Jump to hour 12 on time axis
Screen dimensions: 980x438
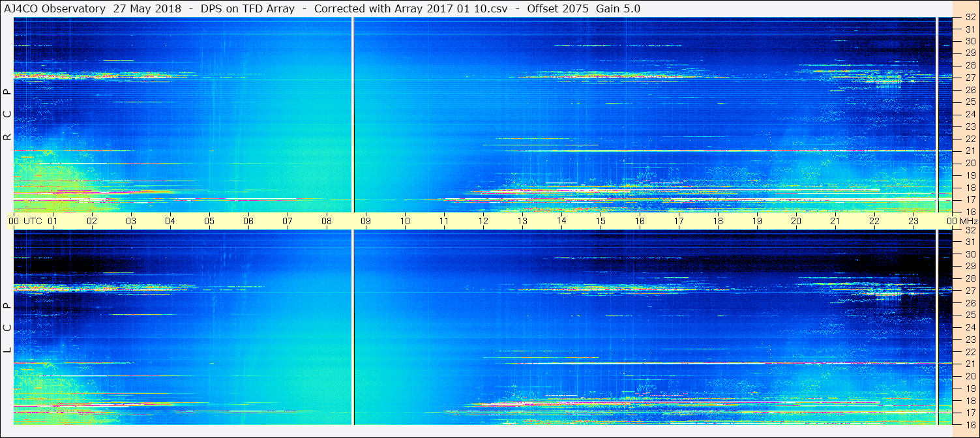tap(483, 221)
